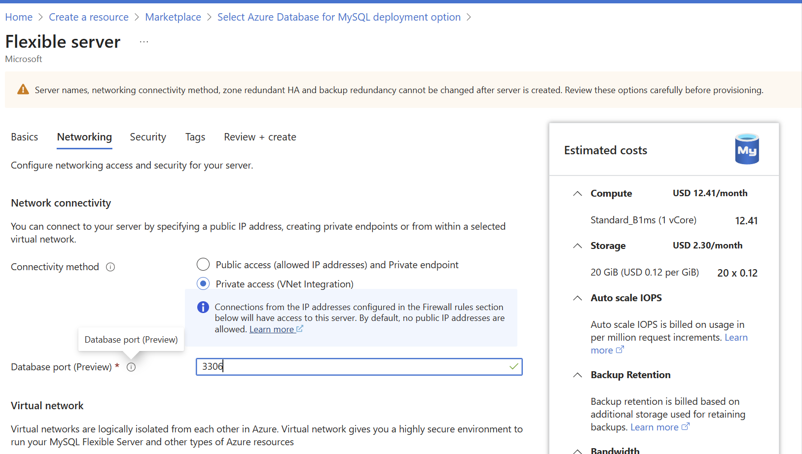Jump to the Review + create tab

pos(260,137)
